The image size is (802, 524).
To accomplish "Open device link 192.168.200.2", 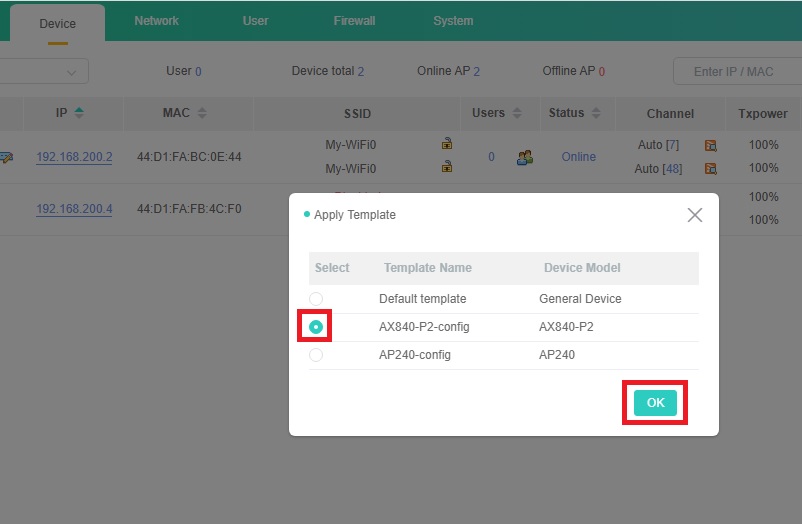I will coord(74,157).
